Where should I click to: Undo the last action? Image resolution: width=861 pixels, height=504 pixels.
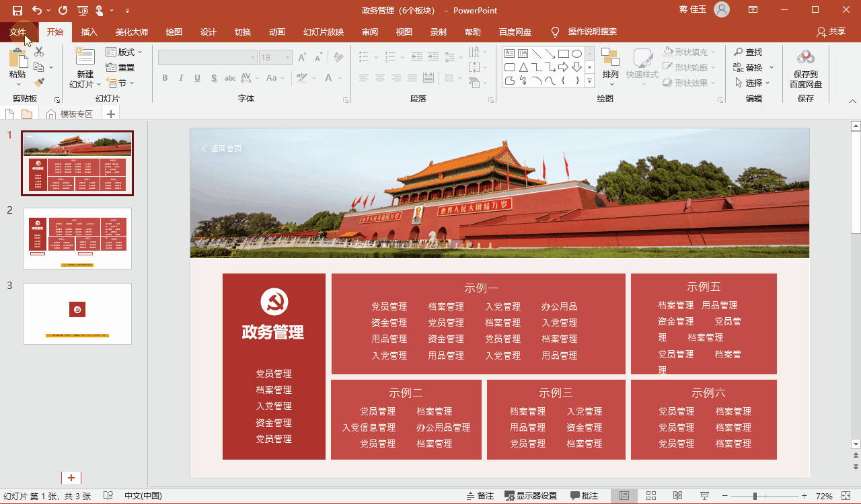point(37,10)
